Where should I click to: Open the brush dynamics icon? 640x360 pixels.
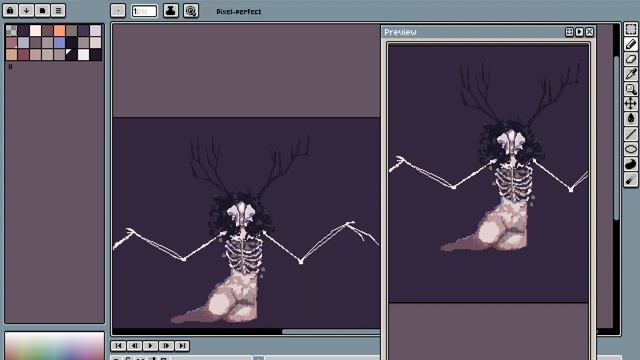click(x=191, y=11)
